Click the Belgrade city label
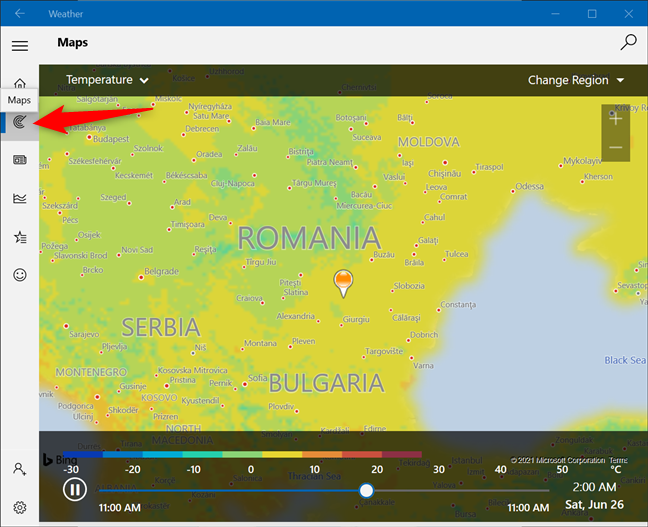The image size is (648, 527). click(x=162, y=271)
